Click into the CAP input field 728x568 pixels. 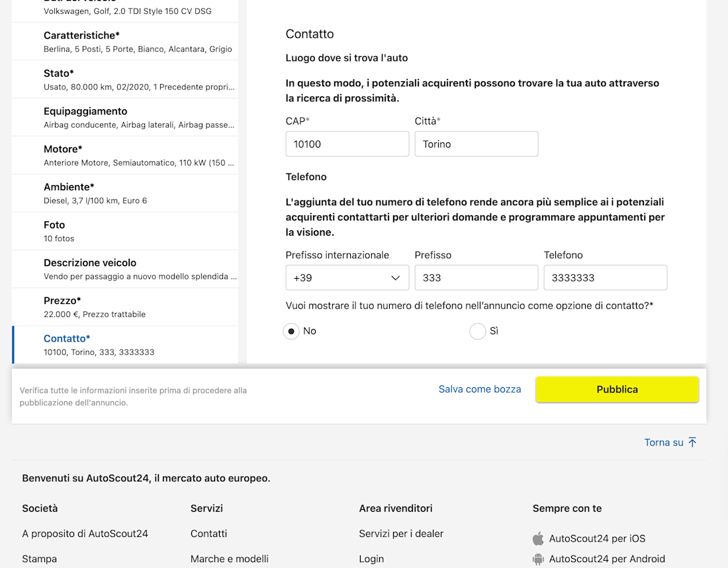pyautogui.click(x=347, y=144)
